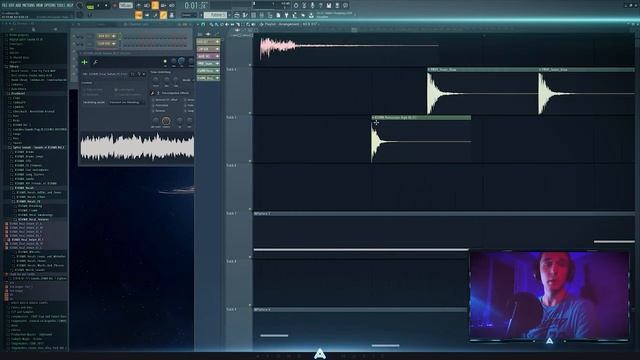
Task: Open the wrench settings tab in the sampler window
Action: [95, 62]
